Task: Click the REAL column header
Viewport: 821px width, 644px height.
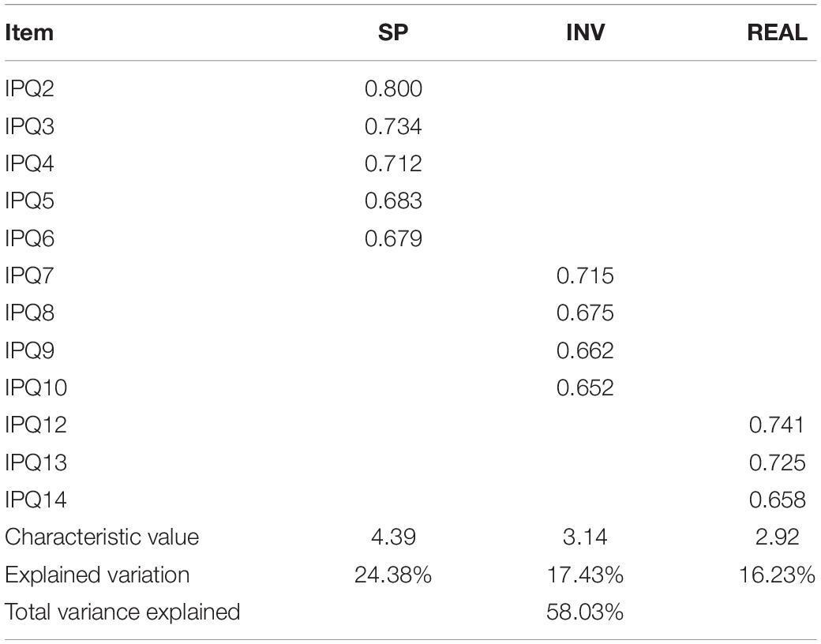Action: click(777, 32)
